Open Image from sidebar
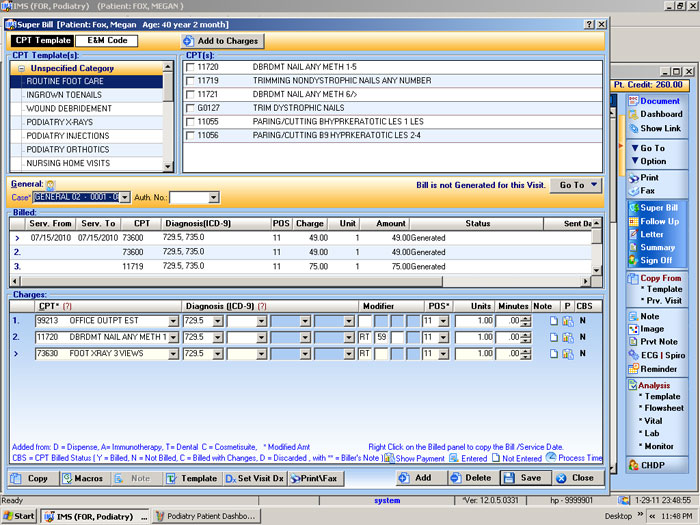Screen dimensions: 700x525 pos(646,329)
